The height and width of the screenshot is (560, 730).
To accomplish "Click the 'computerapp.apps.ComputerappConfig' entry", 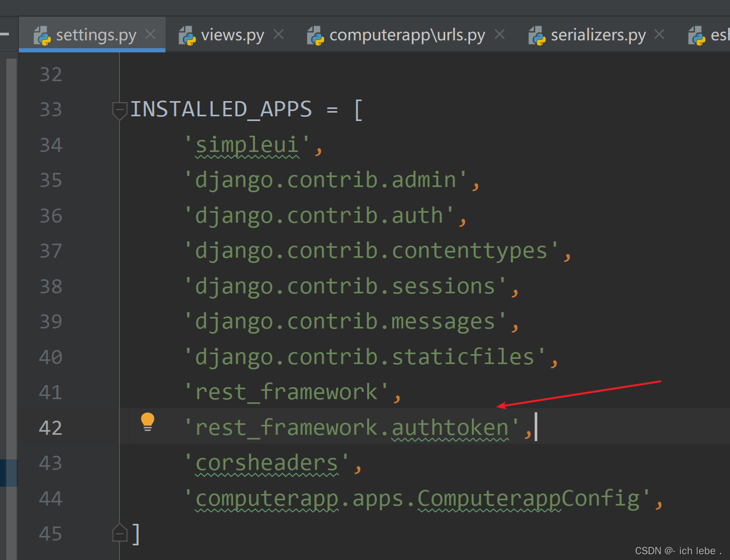I will 417,499.
